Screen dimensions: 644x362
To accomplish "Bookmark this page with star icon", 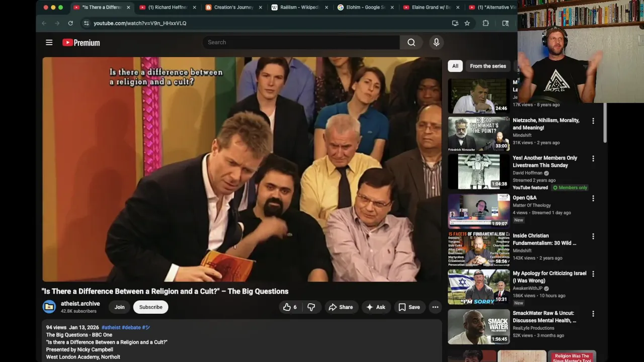I will (x=467, y=23).
